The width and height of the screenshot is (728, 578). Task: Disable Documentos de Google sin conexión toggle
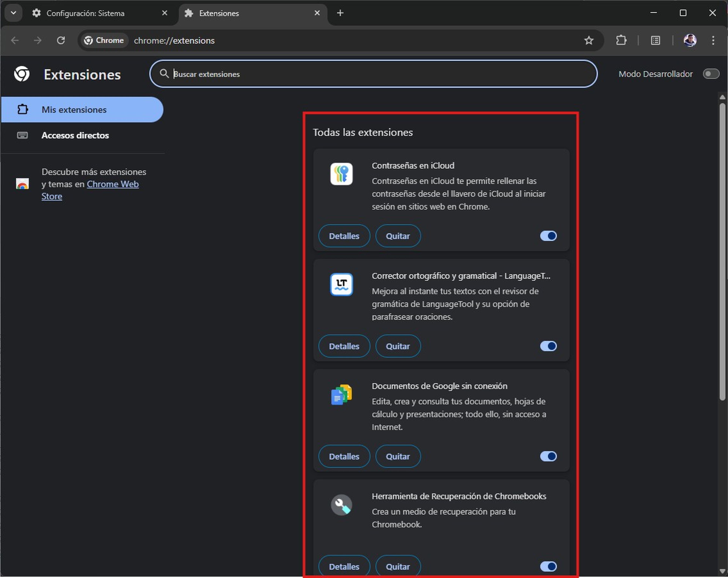548,456
